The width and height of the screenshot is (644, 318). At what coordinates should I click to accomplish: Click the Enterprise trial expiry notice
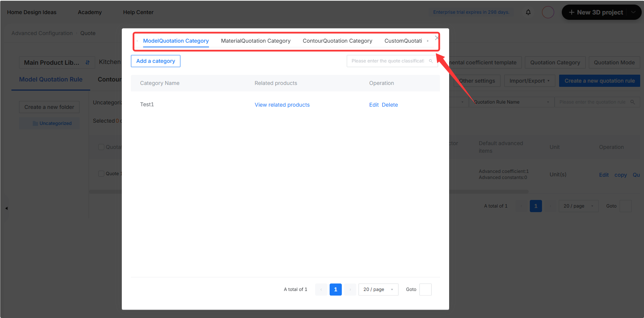[x=471, y=12]
